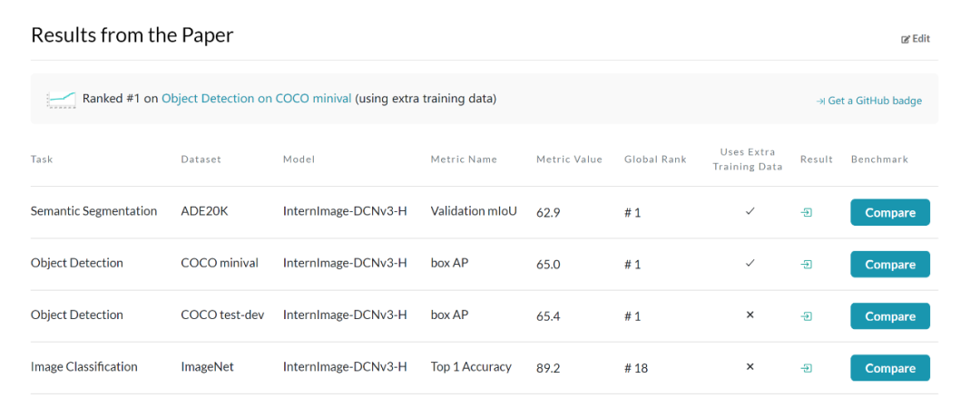Compare ImageNet classification benchmark
This screenshot has height=417, width=980.
point(889,368)
